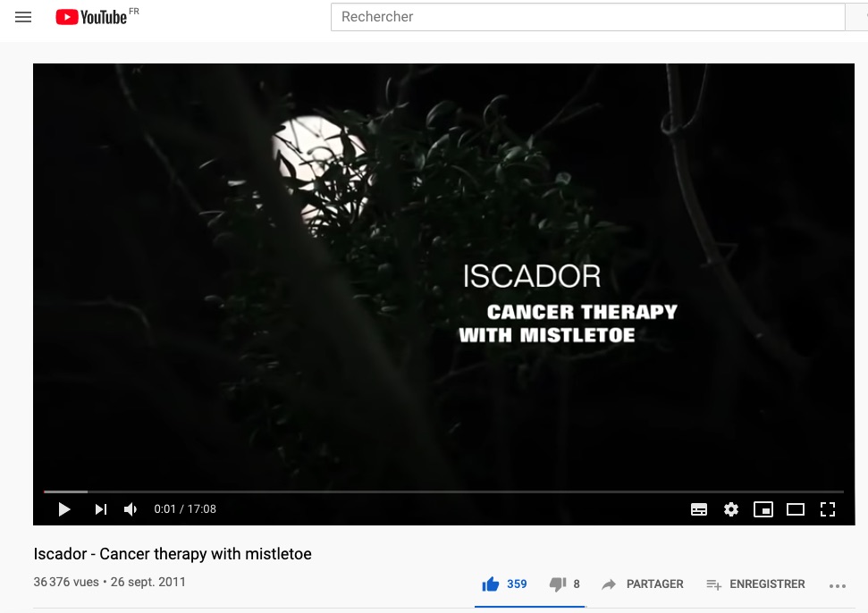This screenshot has width=868, height=613.
Task: Open the hamburger guide menu
Action: 22,17
